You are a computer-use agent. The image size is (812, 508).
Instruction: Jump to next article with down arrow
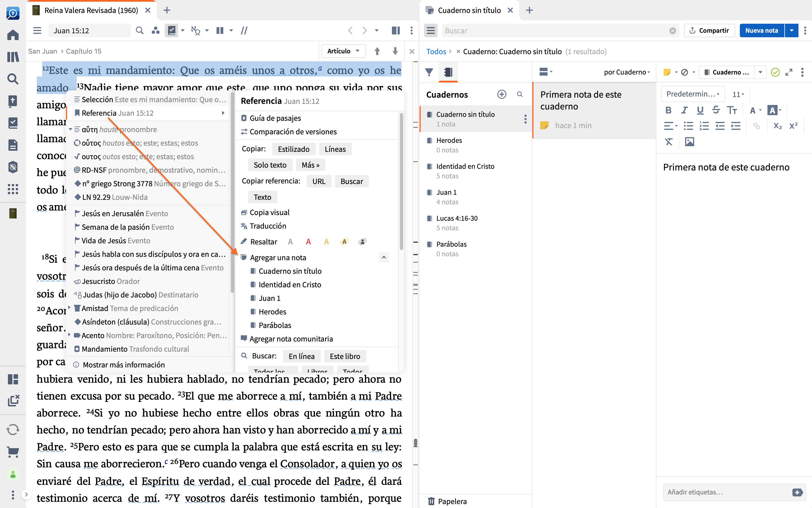click(395, 51)
